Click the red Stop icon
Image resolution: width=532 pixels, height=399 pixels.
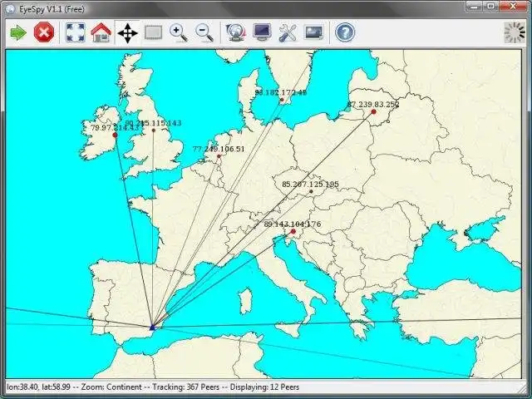pos(44,32)
